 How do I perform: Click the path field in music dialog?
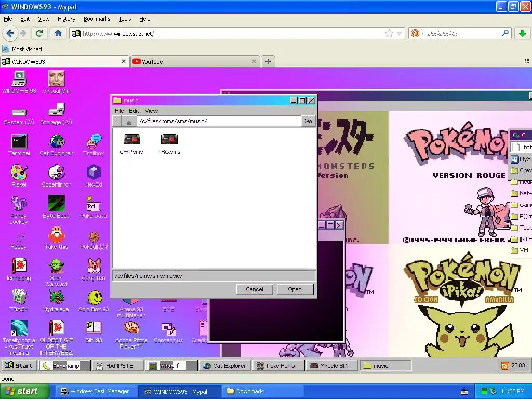coord(219,121)
